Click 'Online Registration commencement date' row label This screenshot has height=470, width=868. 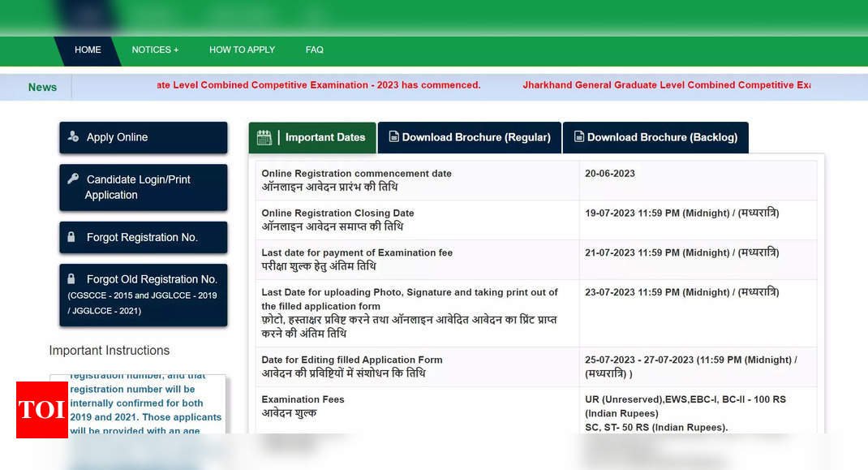point(356,174)
